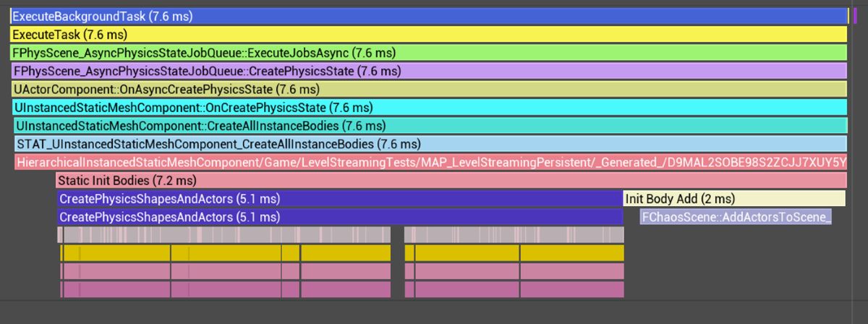Select the UActorComponent::OnAsyncCreatePhysicsState bar
The height and width of the screenshot is (324, 868).
click(x=428, y=90)
